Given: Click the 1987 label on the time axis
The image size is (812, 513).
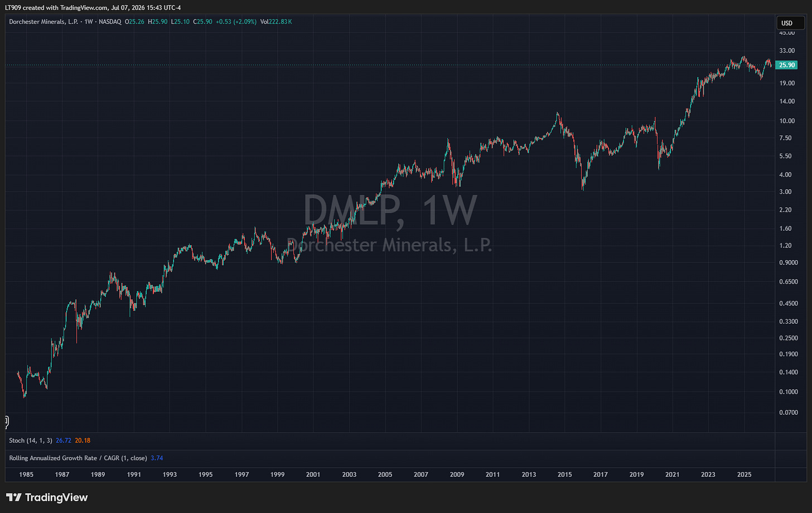Looking at the screenshot, I should tap(62, 474).
